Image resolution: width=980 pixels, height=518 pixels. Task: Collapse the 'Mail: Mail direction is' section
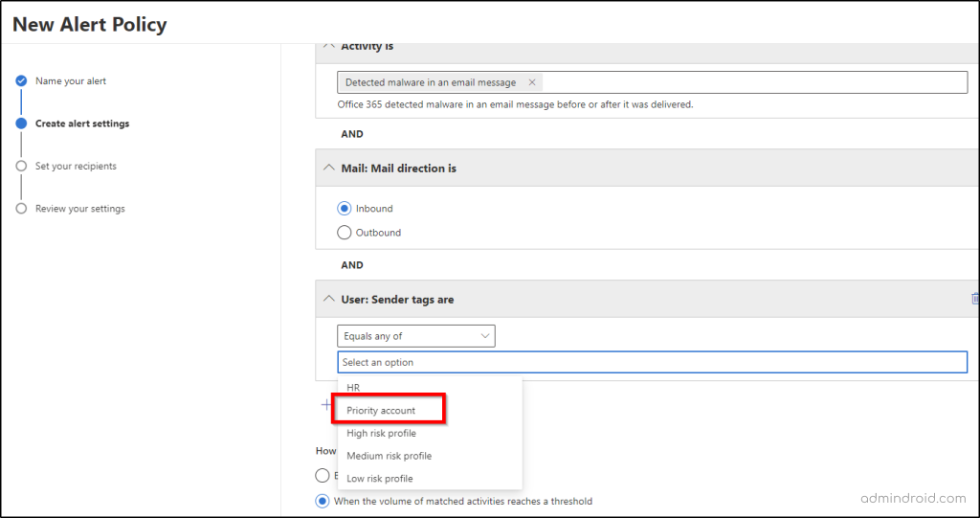[329, 169]
